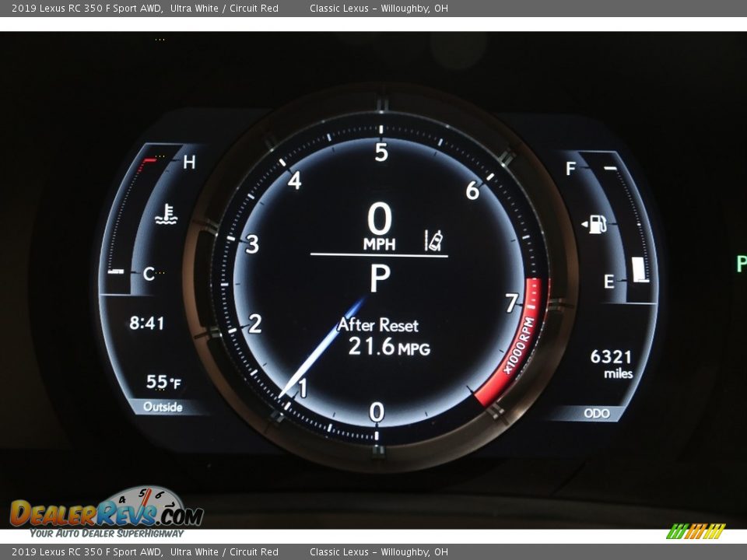Click the F mark on fuel gauge
The image size is (747, 560).
click(570, 168)
